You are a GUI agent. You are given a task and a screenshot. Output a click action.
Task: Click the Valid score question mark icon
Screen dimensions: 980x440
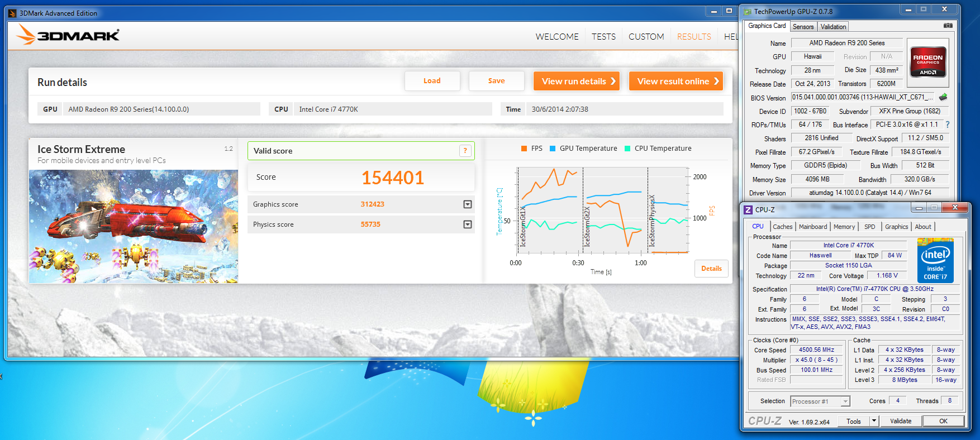coord(465,151)
